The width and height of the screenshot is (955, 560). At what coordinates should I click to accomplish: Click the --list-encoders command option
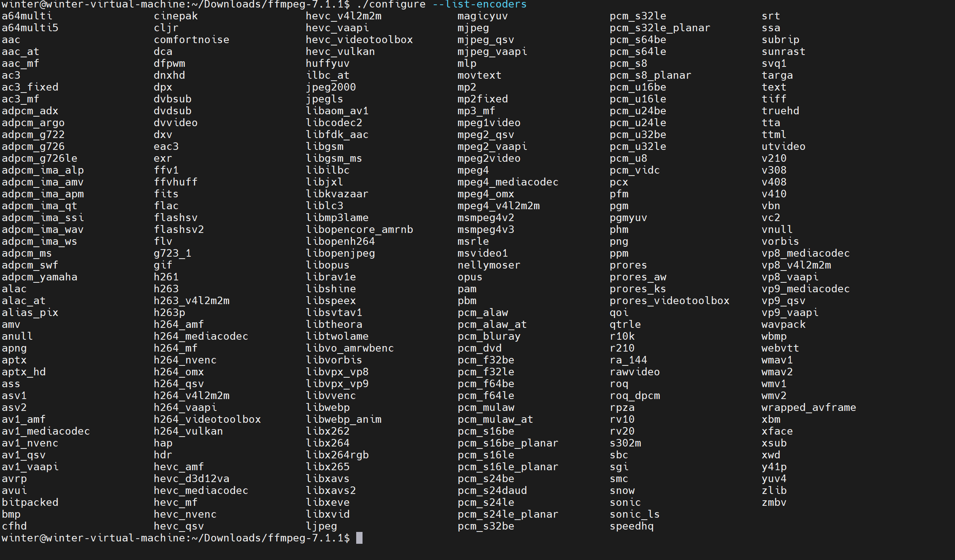(x=479, y=4)
